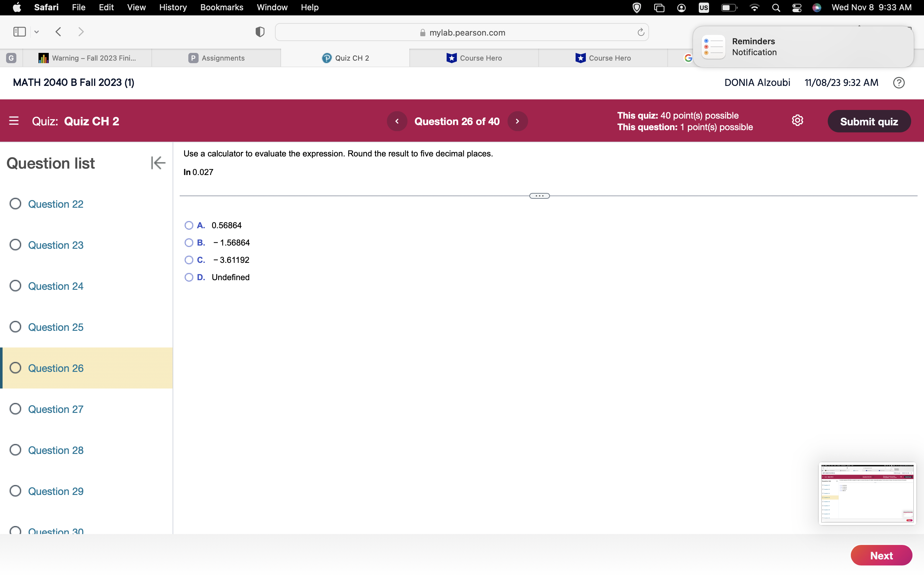Switch to the Assignments tab
Image resolution: width=924 pixels, height=577 pixels.
[217, 58]
